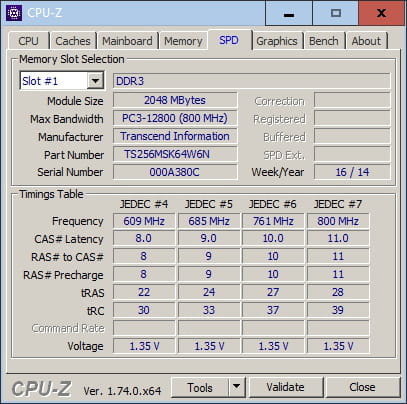The image size is (407, 404).
Task: Select the 2048 MBytes module size value
Action: click(x=175, y=100)
